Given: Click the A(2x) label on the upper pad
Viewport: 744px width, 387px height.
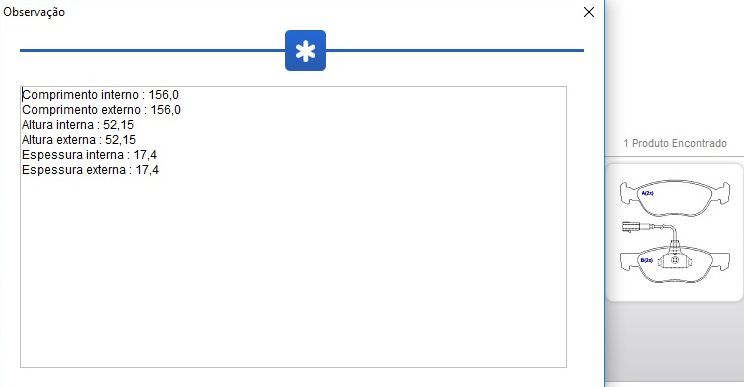Looking at the screenshot, I should (647, 193).
